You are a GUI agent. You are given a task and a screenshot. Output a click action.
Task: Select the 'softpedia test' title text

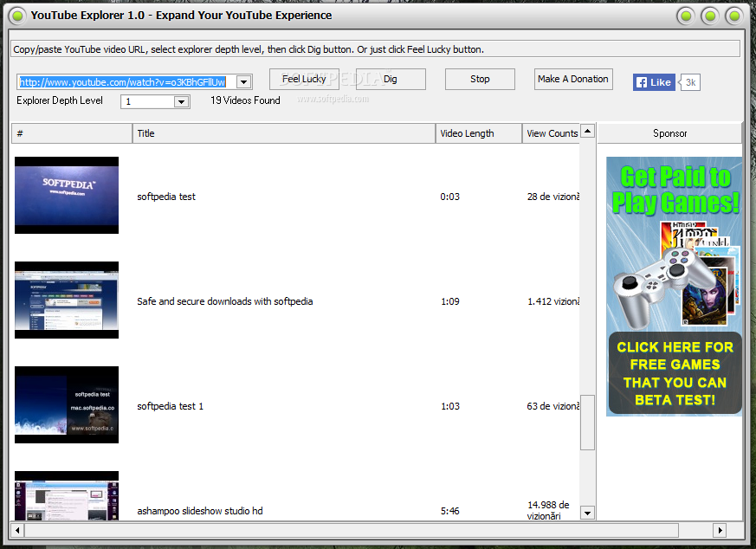(x=166, y=197)
